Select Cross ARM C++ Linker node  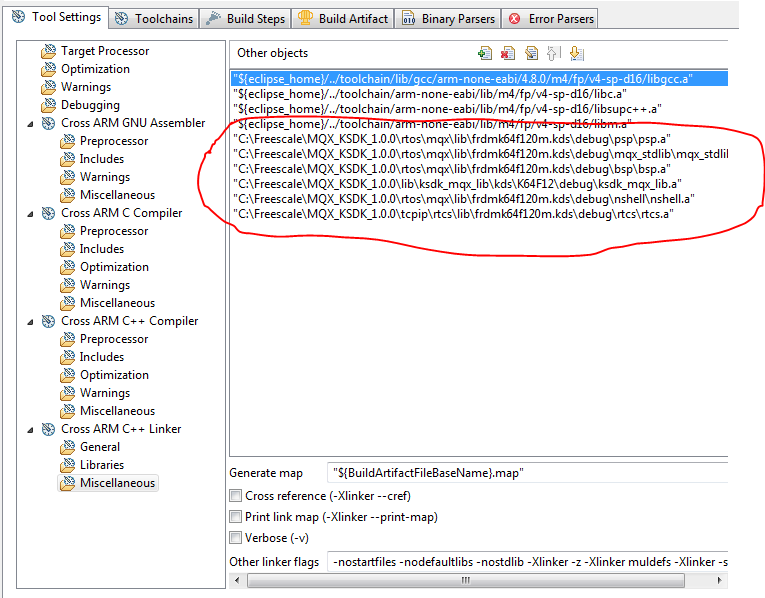pyautogui.click(x=111, y=430)
